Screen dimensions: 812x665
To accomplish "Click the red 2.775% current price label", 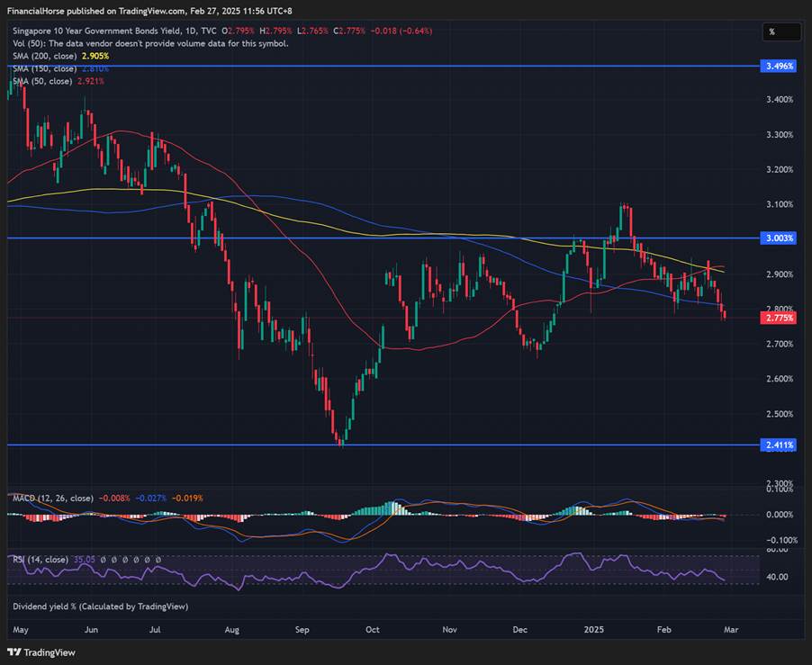I will click(777, 319).
